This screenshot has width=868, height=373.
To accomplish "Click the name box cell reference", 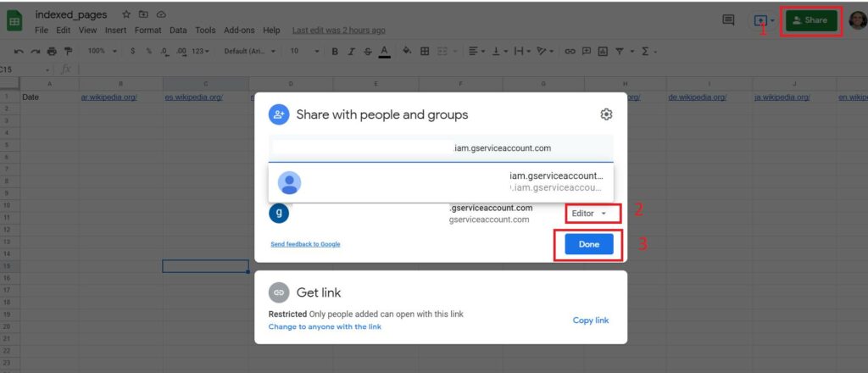I will [x=25, y=70].
